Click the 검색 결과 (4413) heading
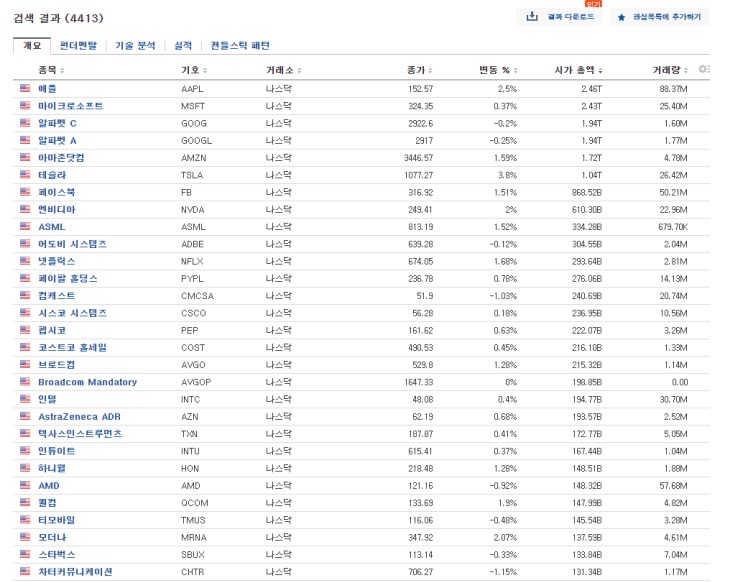743x583 pixels. [58, 18]
